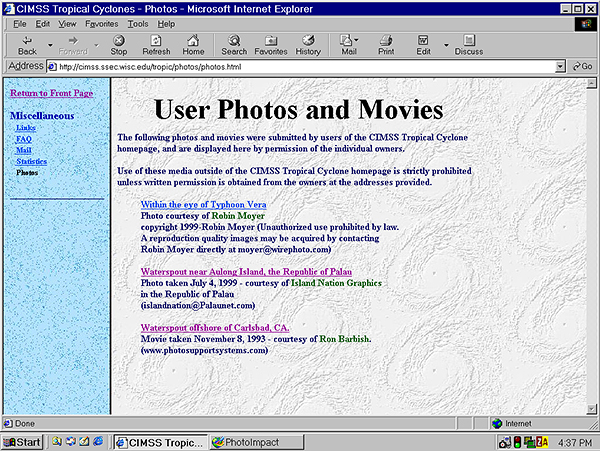The width and height of the screenshot is (600, 451).
Task: Print the page using the toolbar
Action: tap(386, 44)
